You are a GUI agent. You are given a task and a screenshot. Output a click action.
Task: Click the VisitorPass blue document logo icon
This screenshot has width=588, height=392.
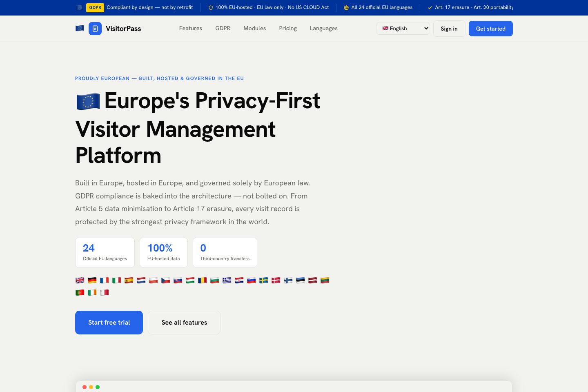[x=95, y=29]
